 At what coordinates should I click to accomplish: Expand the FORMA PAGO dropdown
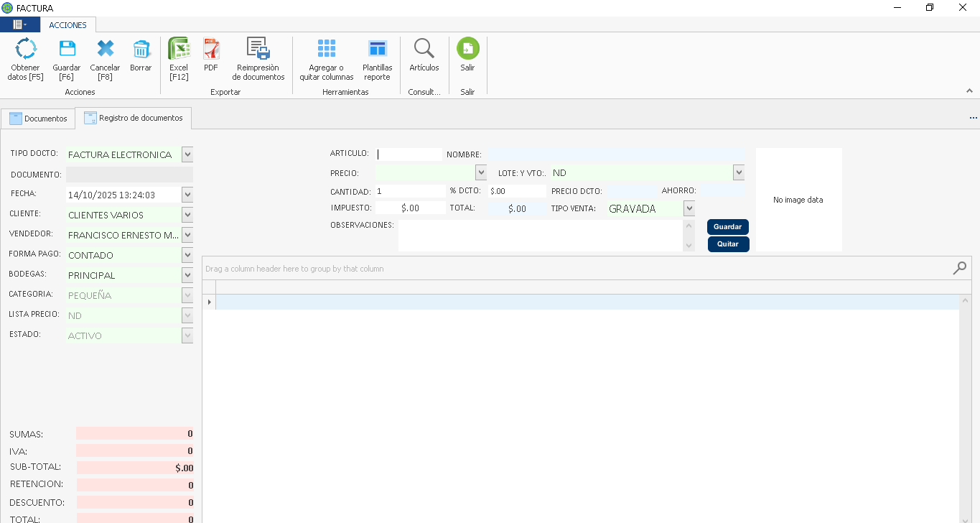[187, 255]
